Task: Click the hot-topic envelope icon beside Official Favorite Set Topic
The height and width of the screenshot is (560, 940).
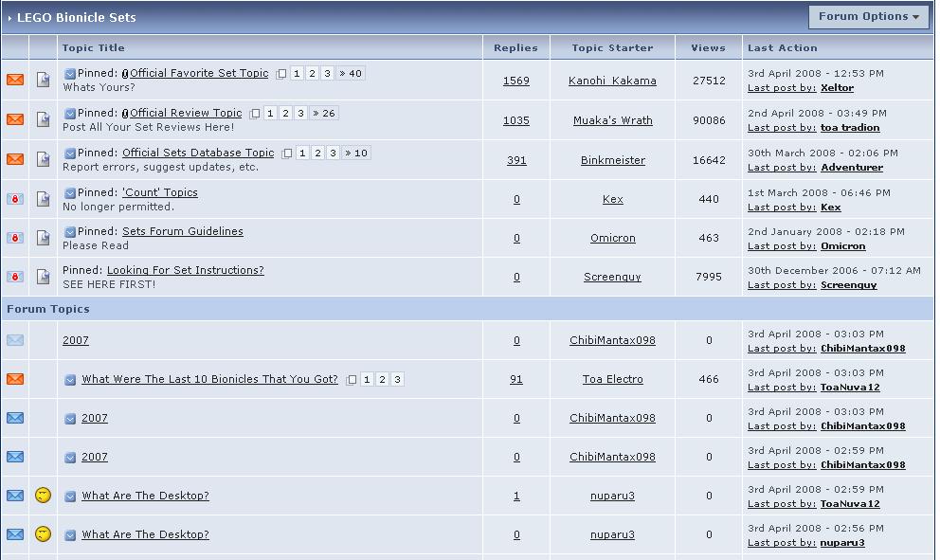Action: point(15,80)
